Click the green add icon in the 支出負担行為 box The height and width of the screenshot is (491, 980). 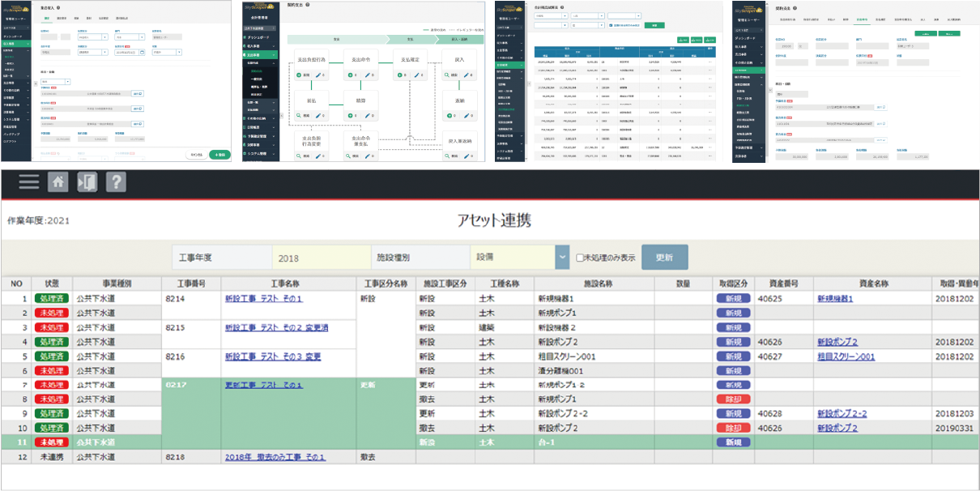point(300,75)
